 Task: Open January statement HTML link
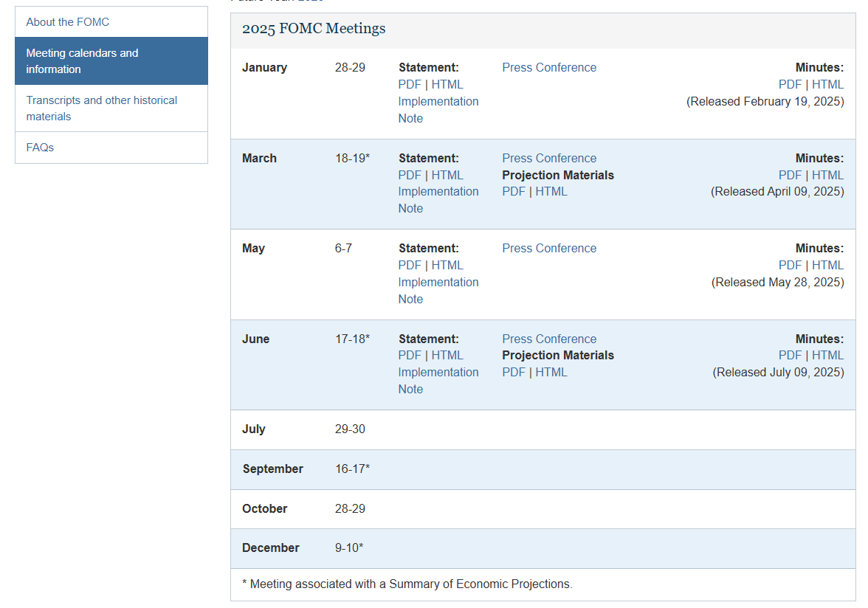(x=447, y=85)
